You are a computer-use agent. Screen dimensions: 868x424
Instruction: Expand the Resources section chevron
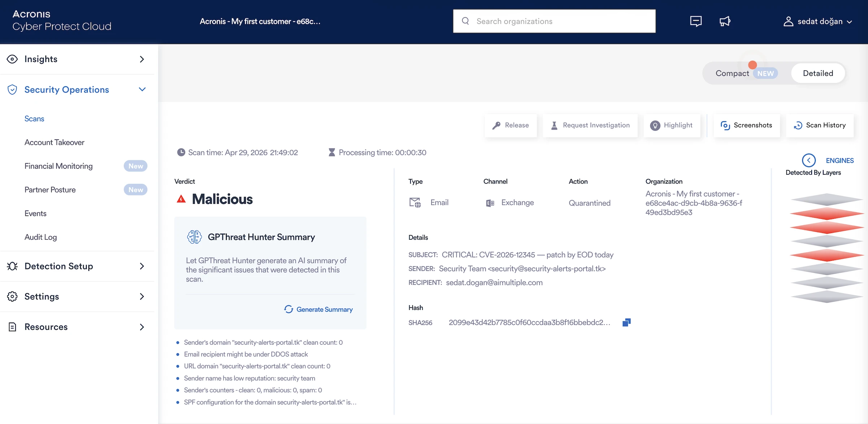pos(142,327)
